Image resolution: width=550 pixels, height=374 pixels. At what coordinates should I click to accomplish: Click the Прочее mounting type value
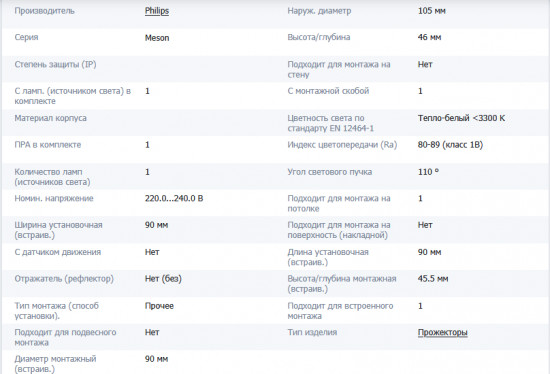coord(159,306)
